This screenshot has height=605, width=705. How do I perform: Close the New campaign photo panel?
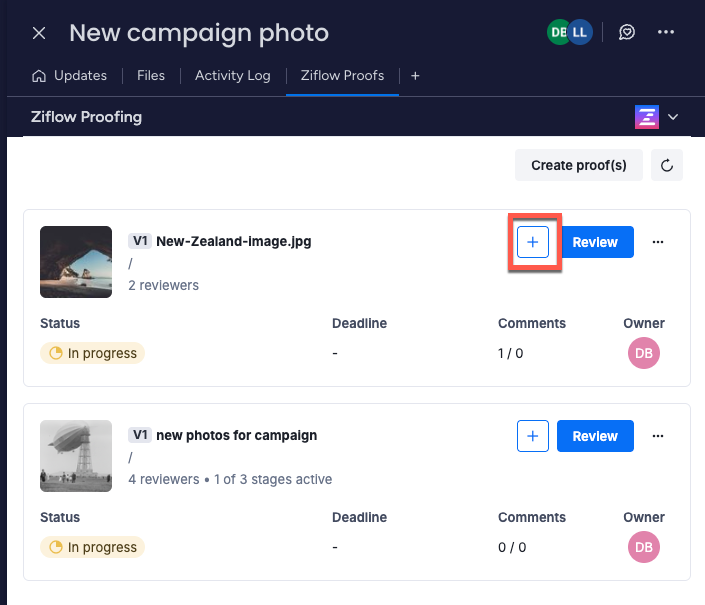pyautogui.click(x=39, y=33)
